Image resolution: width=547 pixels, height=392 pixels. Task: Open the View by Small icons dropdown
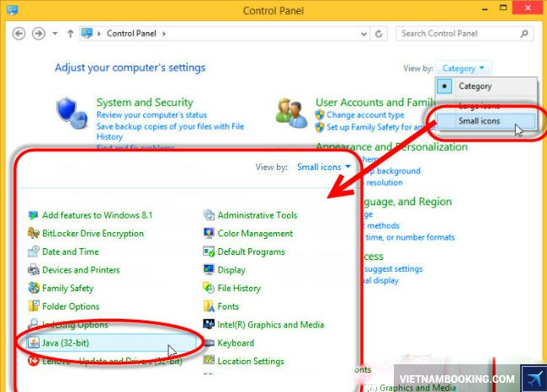click(324, 167)
